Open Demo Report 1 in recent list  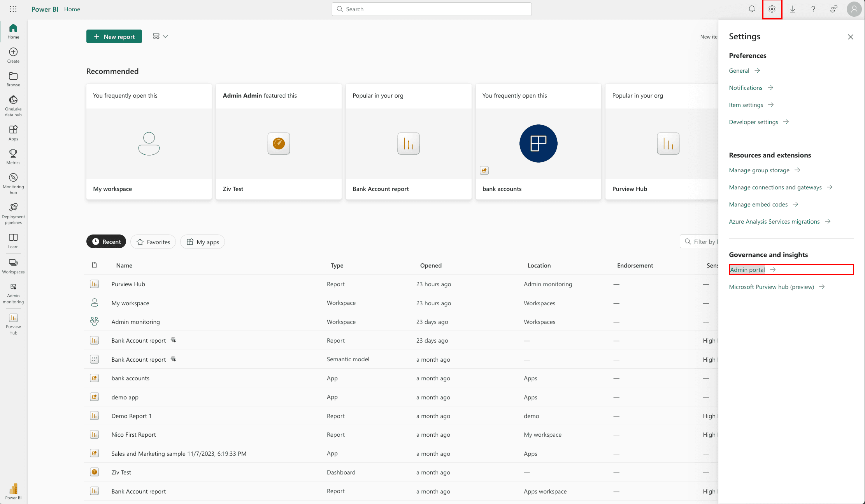pyautogui.click(x=132, y=416)
